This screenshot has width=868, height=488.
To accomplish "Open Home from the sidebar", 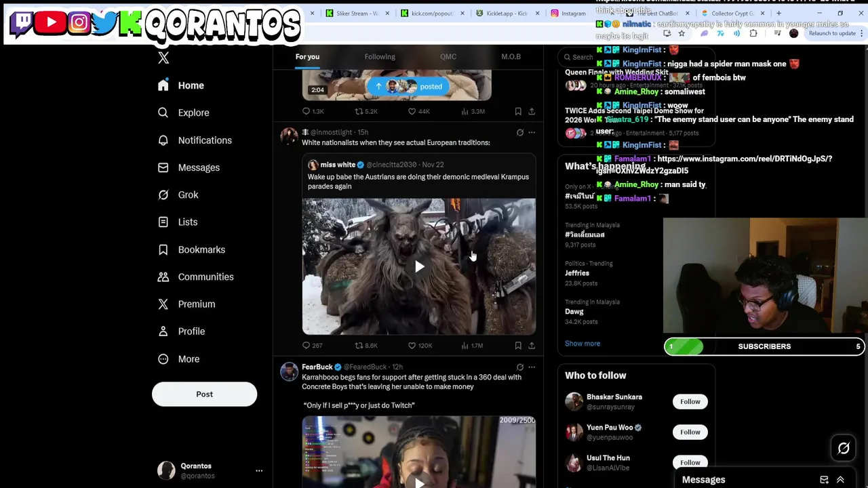I will (181, 85).
